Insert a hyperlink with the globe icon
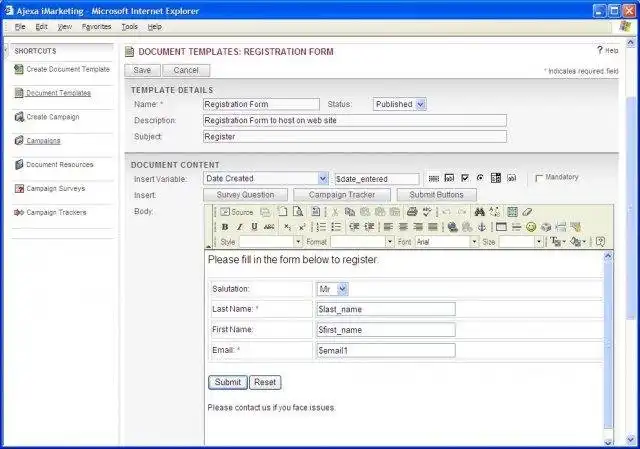This screenshot has height=449, width=640. 452,227
